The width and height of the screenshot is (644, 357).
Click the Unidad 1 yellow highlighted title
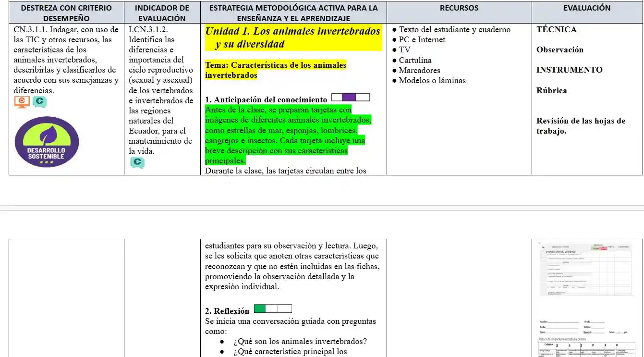click(292, 38)
